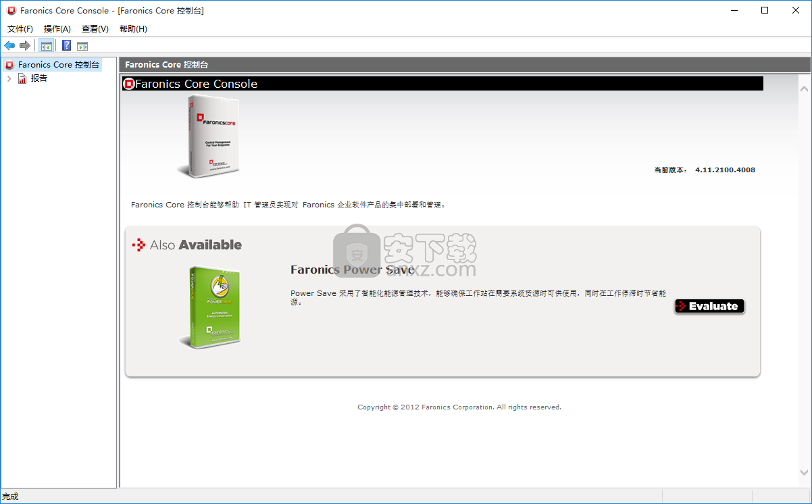Image resolution: width=812 pixels, height=504 pixels.
Task: Open the 帮助(H) menu
Action: click(x=133, y=28)
